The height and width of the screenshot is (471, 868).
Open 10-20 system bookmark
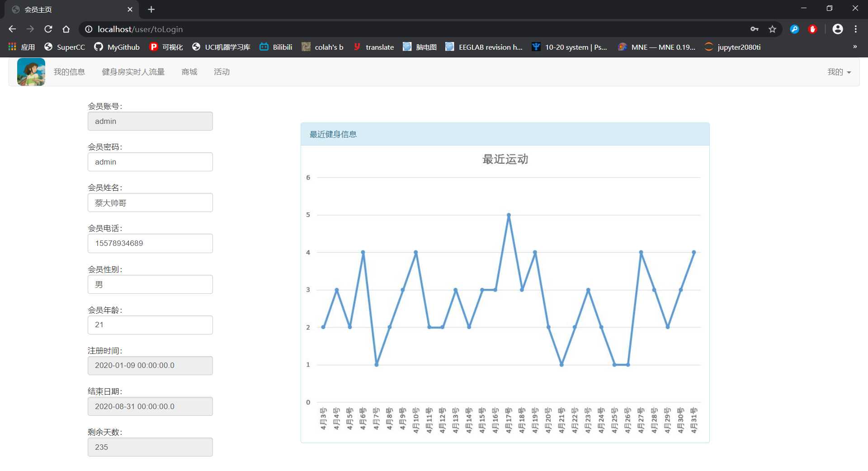pyautogui.click(x=569, y=47)
